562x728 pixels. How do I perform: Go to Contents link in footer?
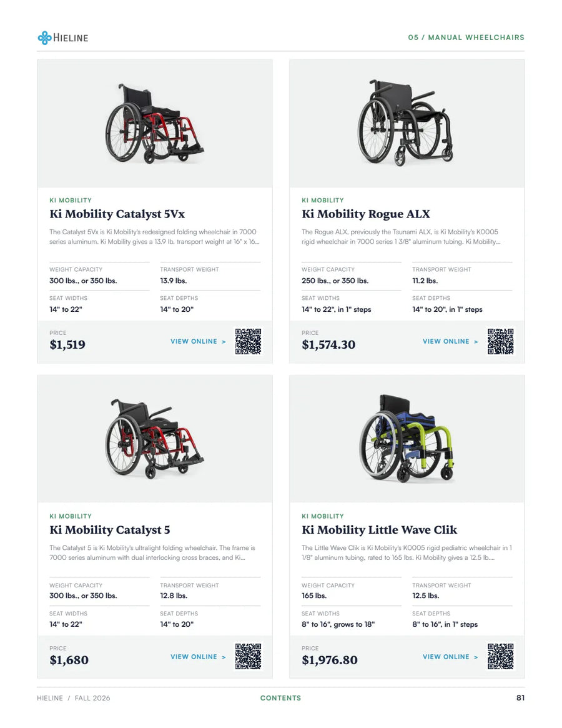[x=281, y=698]
